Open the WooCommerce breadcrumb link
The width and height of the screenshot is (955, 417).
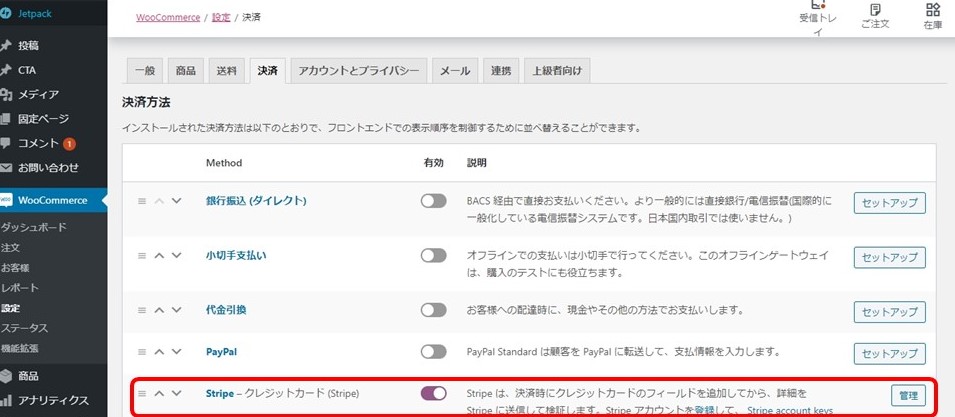(168, 18)
